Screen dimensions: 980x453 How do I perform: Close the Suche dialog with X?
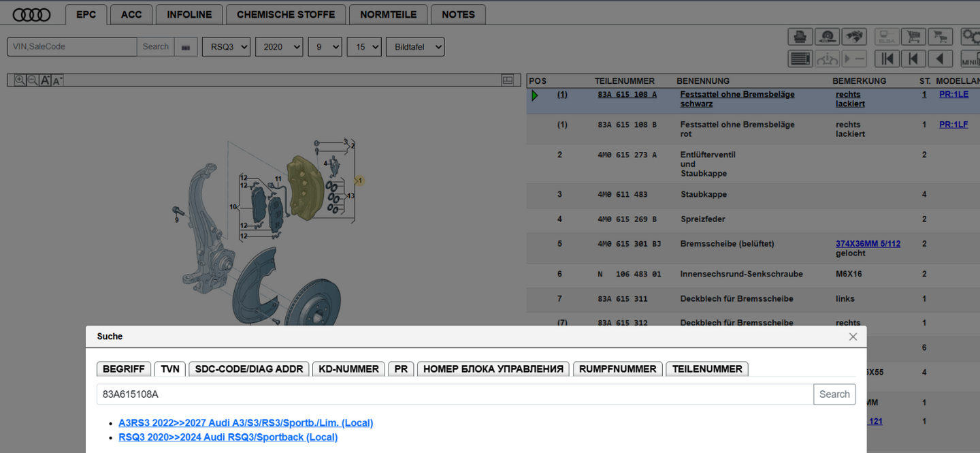pos(853,337)
